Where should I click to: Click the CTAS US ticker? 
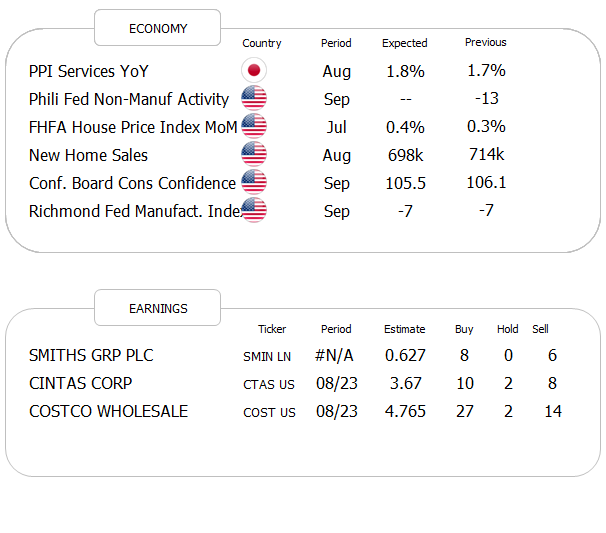pyautogui.click(x=269, y=385)
